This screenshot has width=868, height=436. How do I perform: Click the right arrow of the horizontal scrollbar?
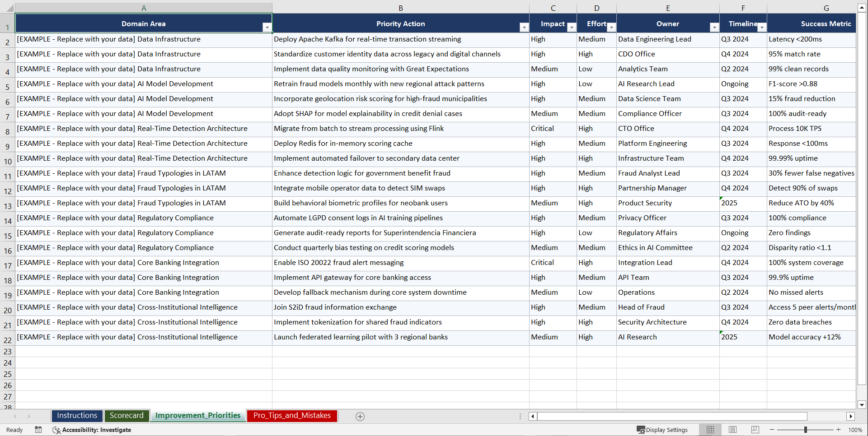(x=851, y=416)
